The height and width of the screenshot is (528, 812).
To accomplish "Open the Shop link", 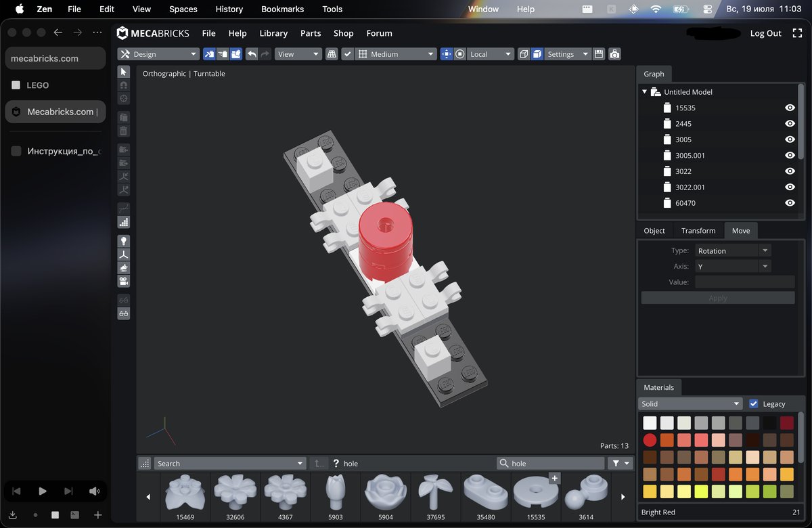I will [344, 33].
